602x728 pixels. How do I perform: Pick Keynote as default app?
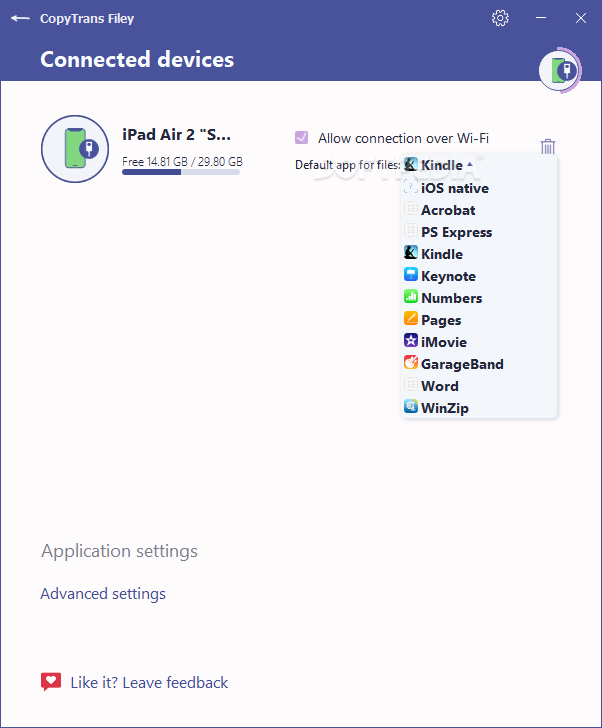[479, 276]
